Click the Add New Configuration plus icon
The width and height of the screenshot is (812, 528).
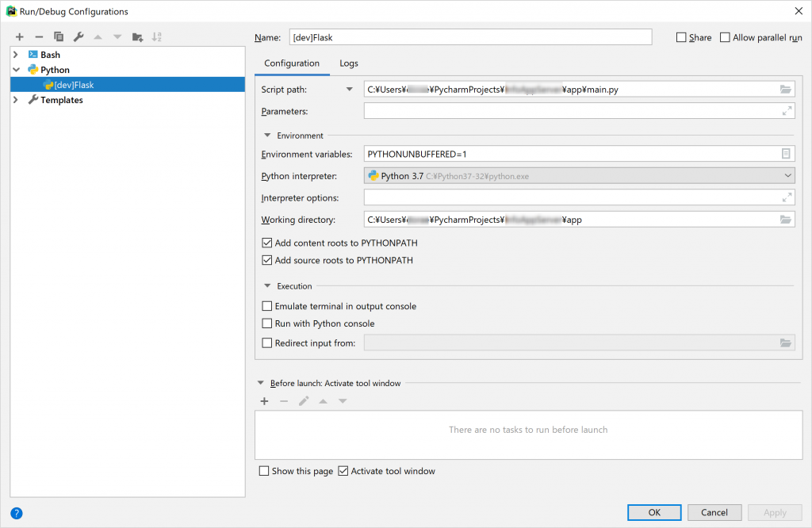coord(19,37)
